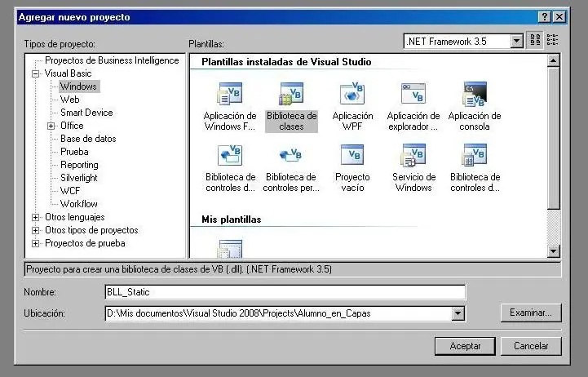Select Biblioteca de controles d... icon beside Servicio de Windows
Image resolution: width=588 pixels, height=377 pixels.
tap(475, 155)
